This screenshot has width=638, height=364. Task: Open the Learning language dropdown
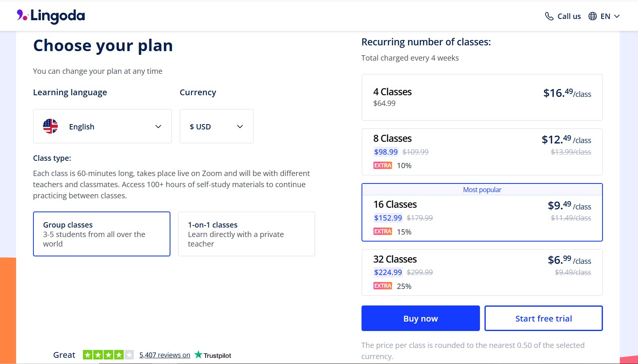102,126
